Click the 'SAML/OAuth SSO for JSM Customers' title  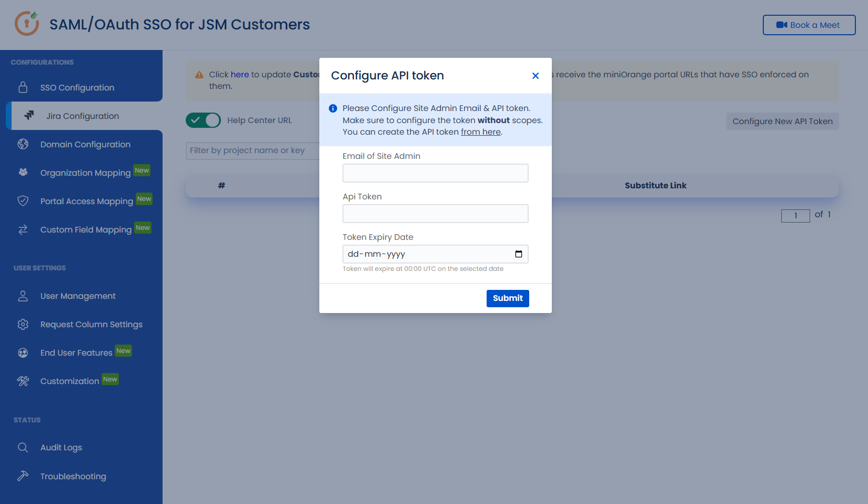(179, 24)
